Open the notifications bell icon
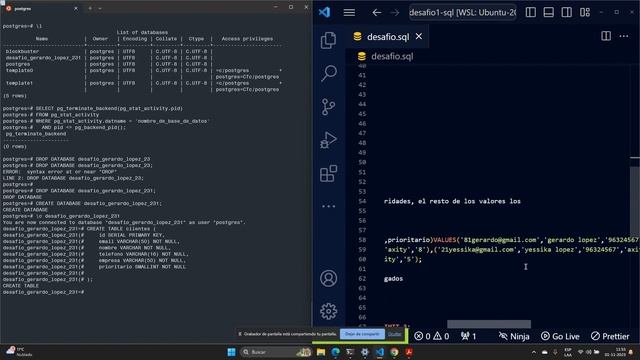The width and height of the screenshot is (640, 360). click(x=632, y=352)
